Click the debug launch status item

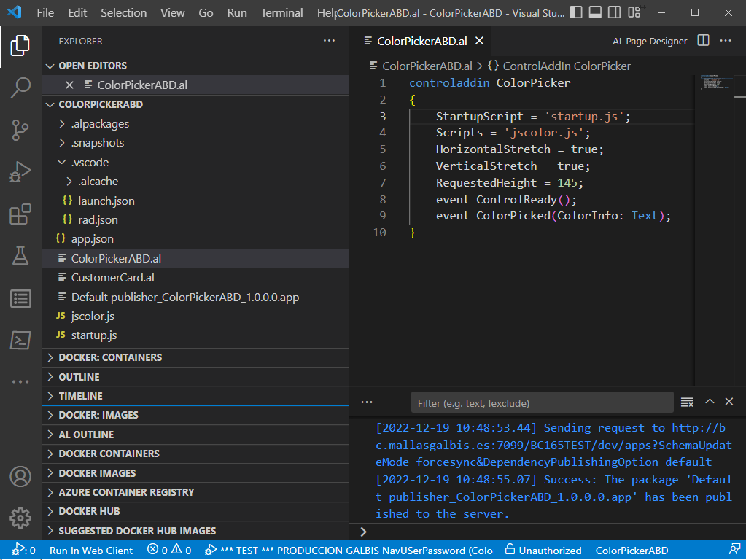tap(24, 551)
